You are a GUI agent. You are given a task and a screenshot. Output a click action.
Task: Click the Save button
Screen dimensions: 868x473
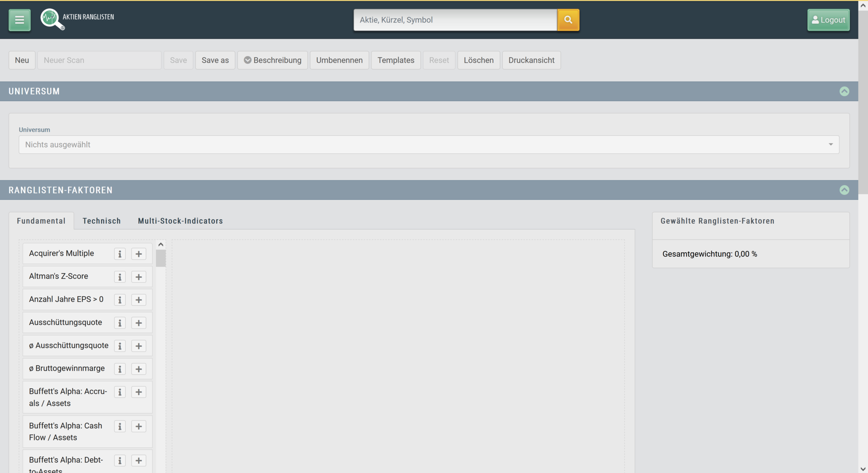[x=178, y=60]
